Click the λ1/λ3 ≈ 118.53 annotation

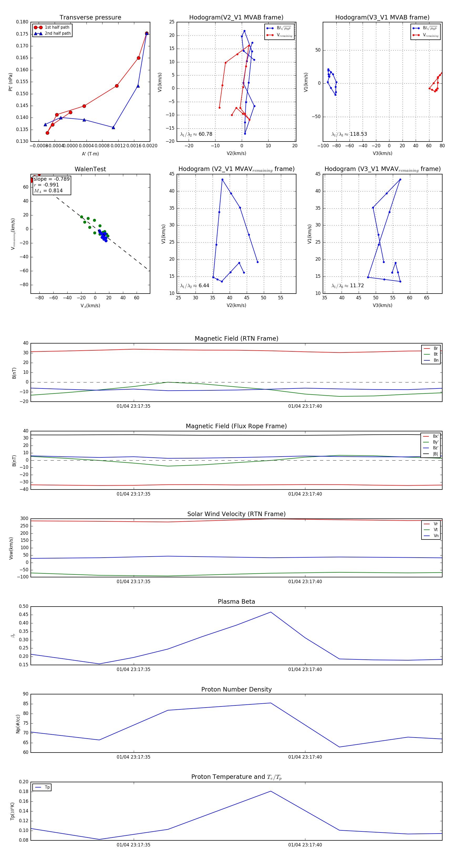349,134
